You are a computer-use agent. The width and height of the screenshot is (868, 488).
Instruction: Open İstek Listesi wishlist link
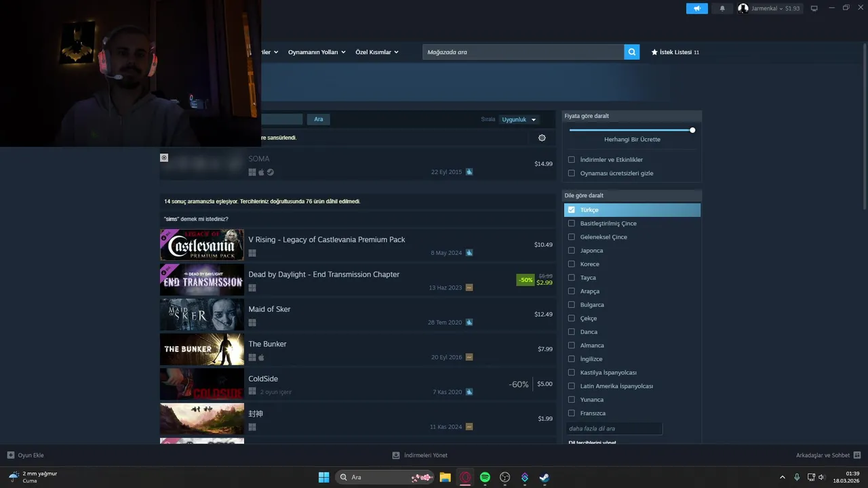(x=675, y=52)
